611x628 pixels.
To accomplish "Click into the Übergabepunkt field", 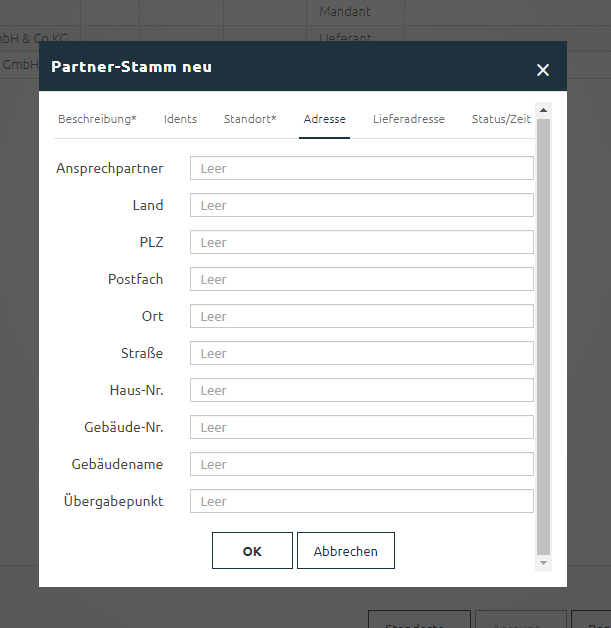I will (x=362, y=501).
